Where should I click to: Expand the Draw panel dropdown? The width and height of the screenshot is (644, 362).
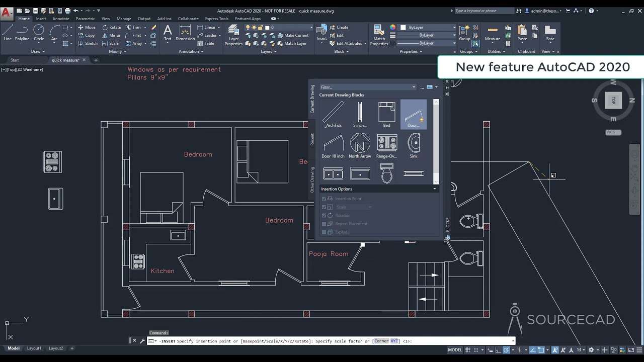tap(38, 51)
